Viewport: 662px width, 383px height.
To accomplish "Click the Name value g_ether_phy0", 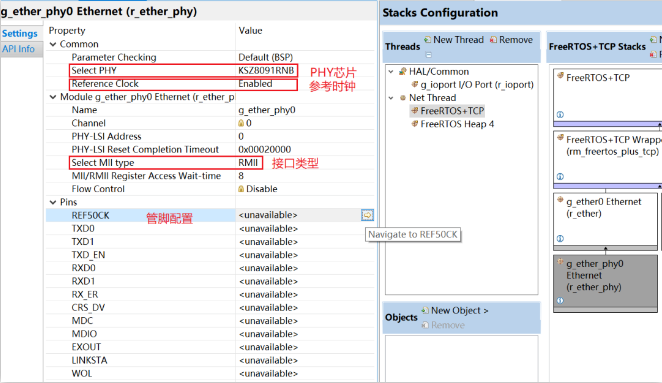I will (x=267, y=110).
